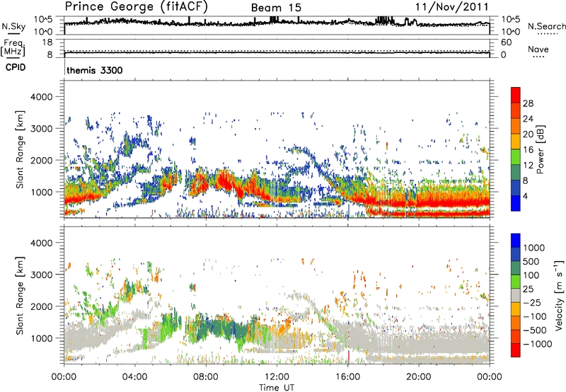The width and height of the screenshot is (566, 392).
Task: Click the '18' frequency axis tick
Action: [x=47, y=42]
